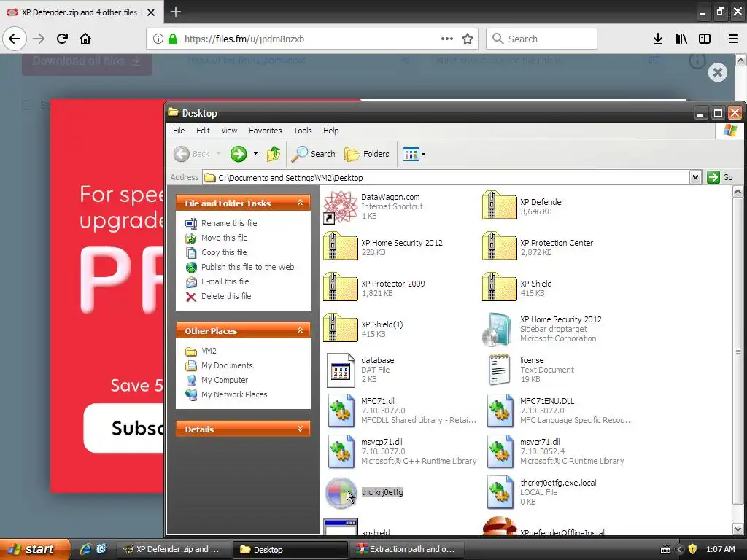This screenshot has height=560, width=747.
Task: Click E-mail this file task link
Action: point(225,281)
